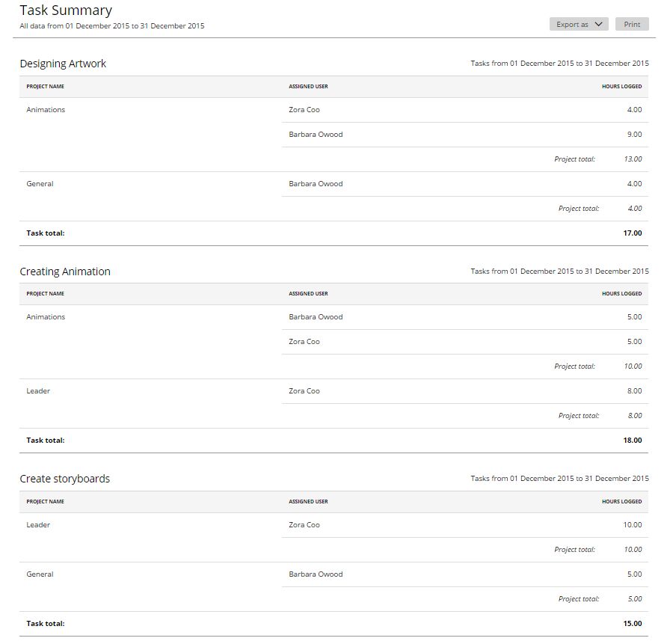Click Hours Logged header in Designing Artwork table

tap(621, 86)
